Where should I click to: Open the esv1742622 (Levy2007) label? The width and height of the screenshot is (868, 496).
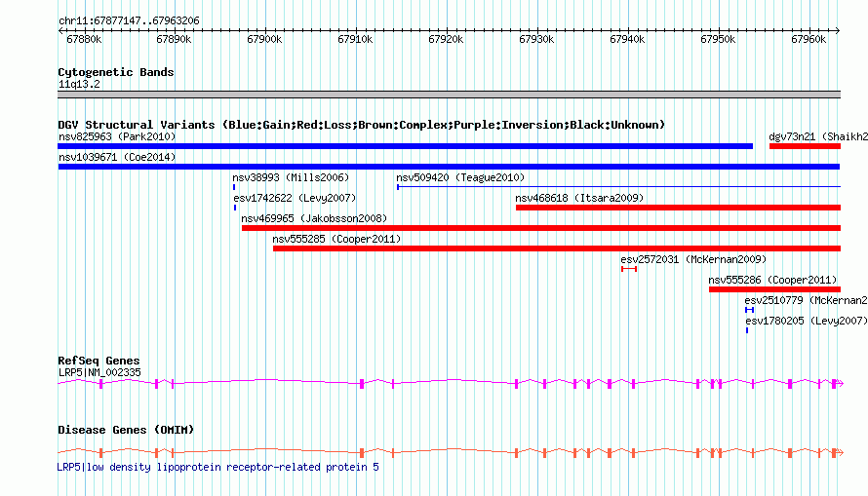pyautogui.click(x=295, y=198)
